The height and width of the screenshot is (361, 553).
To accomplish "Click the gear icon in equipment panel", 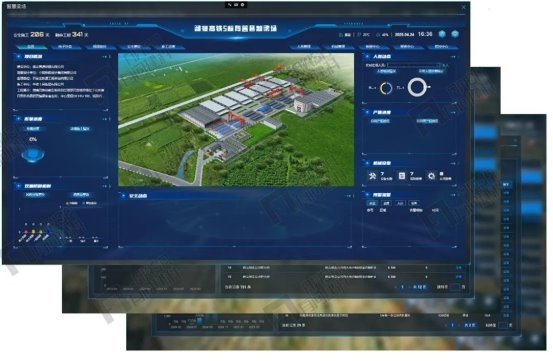I will point(431,176).
